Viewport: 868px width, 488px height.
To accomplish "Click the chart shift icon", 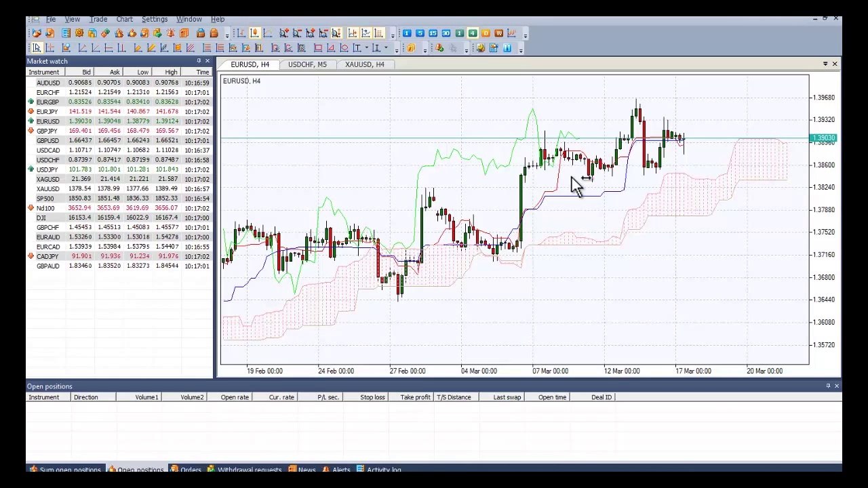I will coord(352,33).
